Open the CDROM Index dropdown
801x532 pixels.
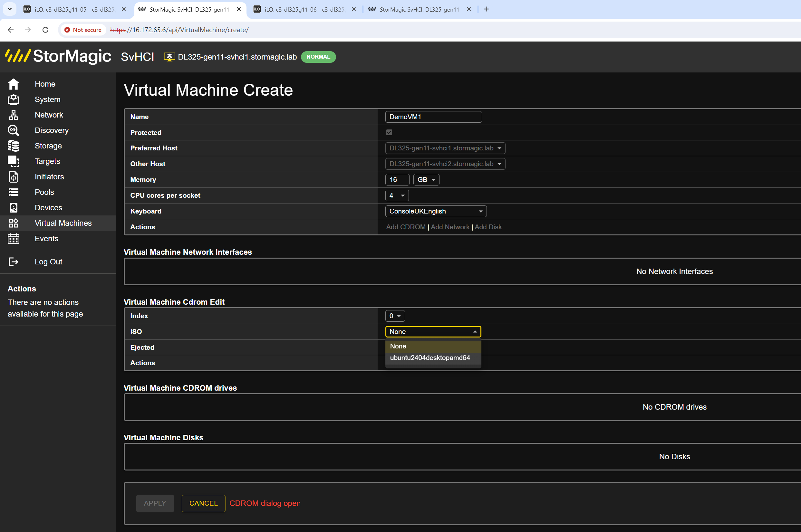click(395, 316)
